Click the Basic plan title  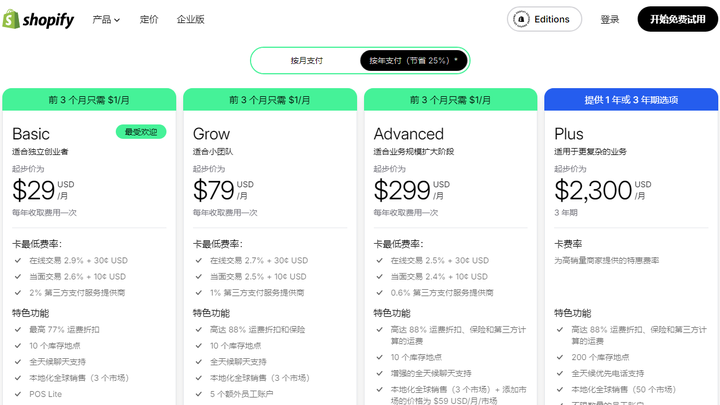pyautogui.click(x=31, y=134)
